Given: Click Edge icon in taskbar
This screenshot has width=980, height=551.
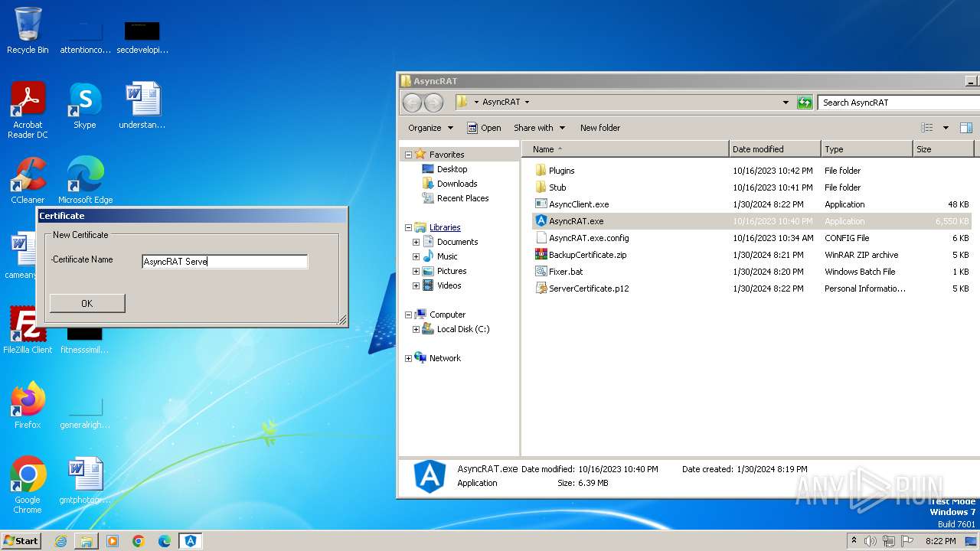Looking at the screenshot, I should [x=165, y=541].
